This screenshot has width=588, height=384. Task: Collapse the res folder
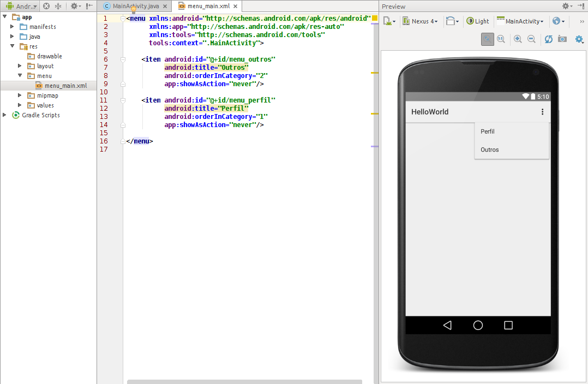click(x=13, y=46)
